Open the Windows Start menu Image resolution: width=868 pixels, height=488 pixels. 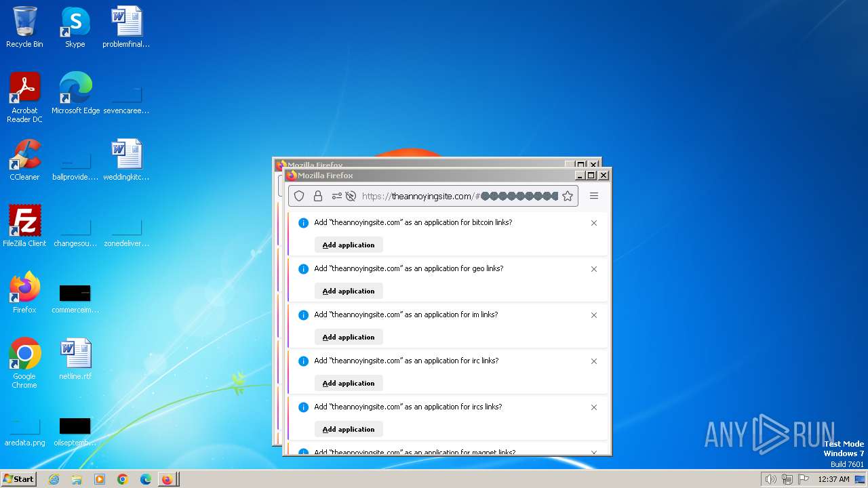coord(18,479)
